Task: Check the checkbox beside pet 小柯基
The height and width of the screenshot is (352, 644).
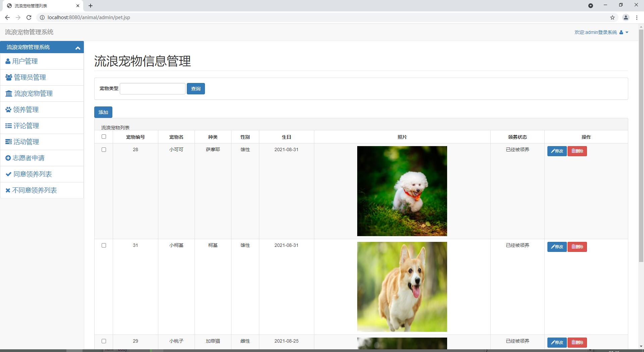Action: click(x=104, y=245)
